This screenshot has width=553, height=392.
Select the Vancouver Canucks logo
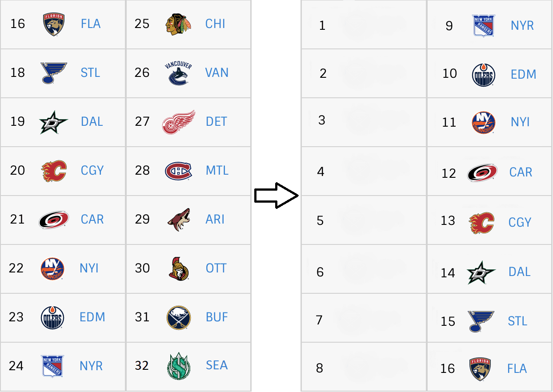(178, 73)
